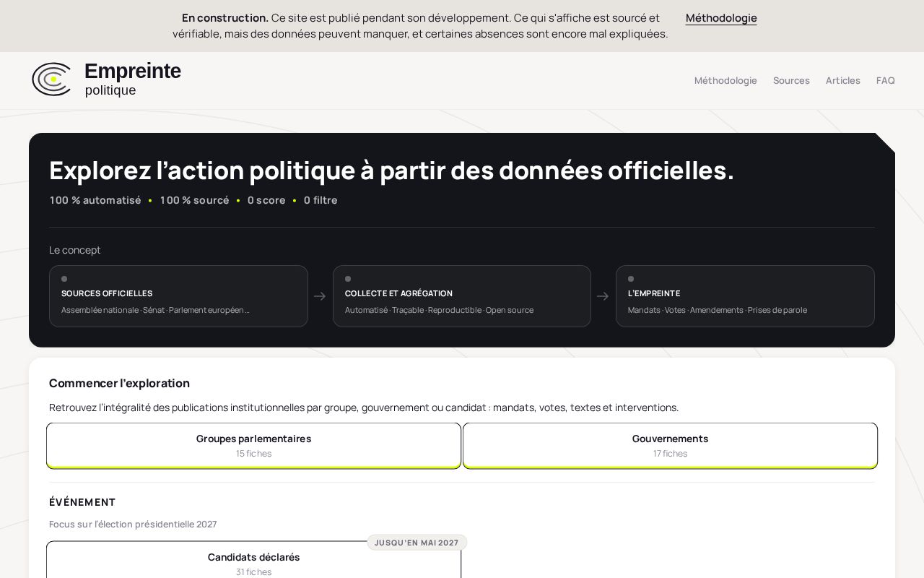Click '100 % sourcé' text
The image size is (924, 578).
point(195,200)
